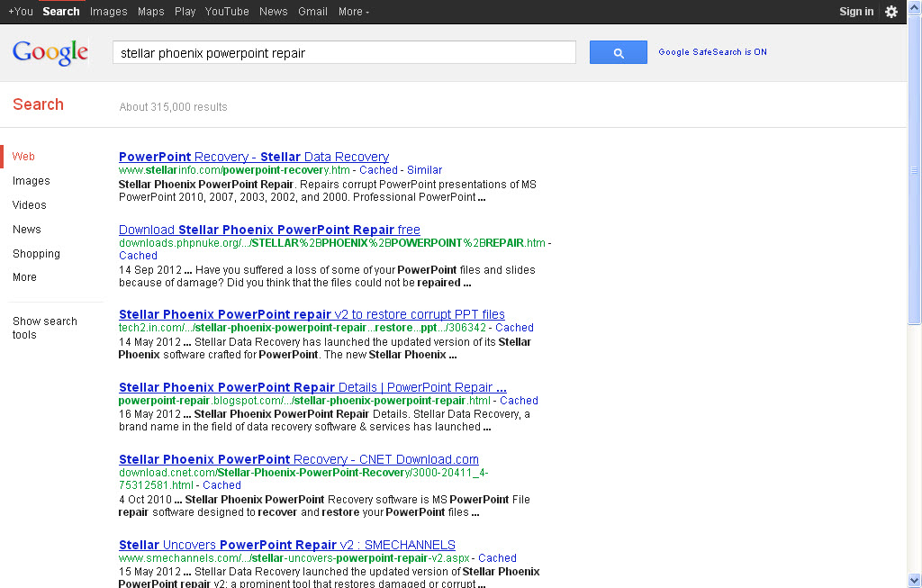Open Stellar Uncovers PowerPoint Repair v2 SMECHANNELS
The width and height of the screenshot is (922, 588).
pyautogui.click(x=287, y=545)
